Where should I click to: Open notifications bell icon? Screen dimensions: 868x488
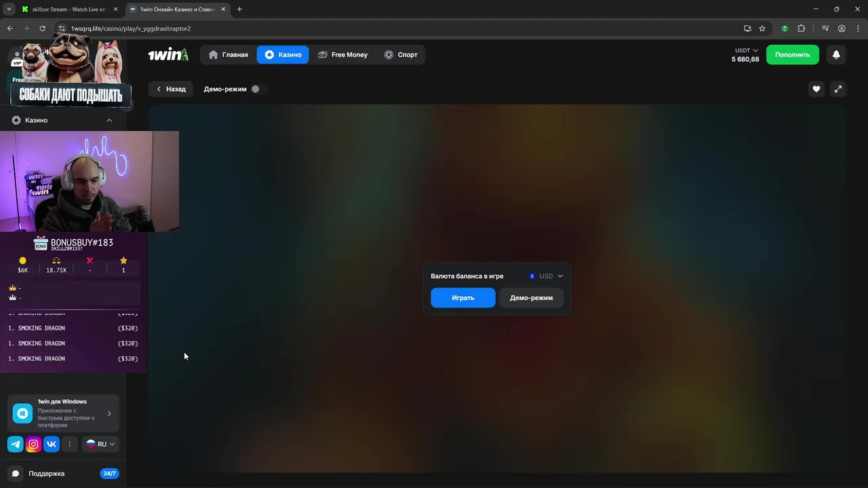[x=836, y=55]
